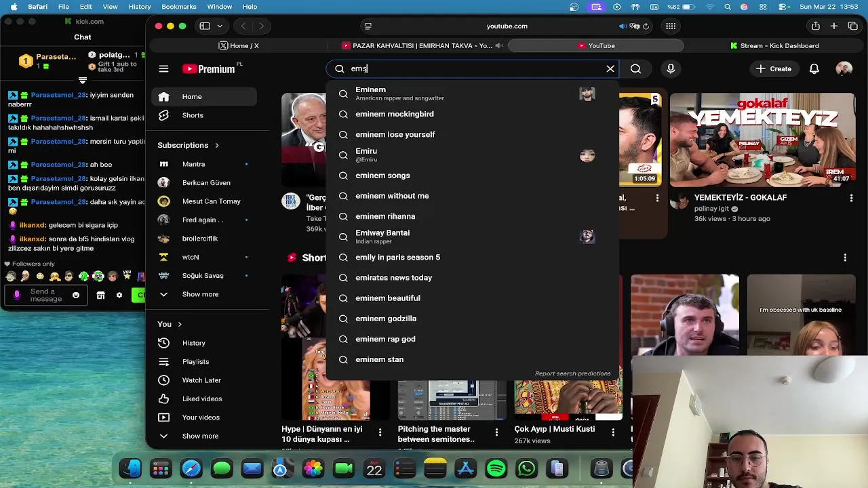Switch to Stream - Kick Dashboard tab
The image size is (868, 488).
[774, 45]
